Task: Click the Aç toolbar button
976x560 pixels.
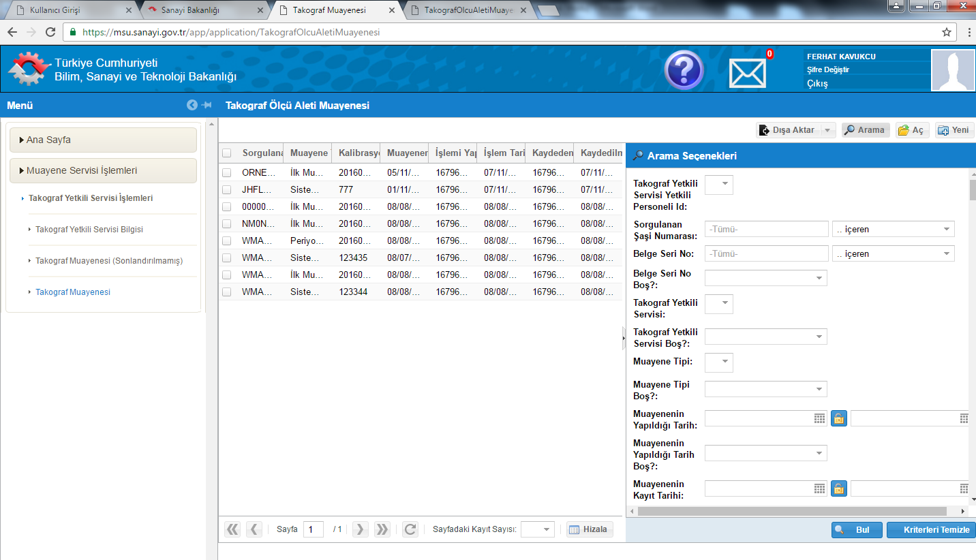Action: 912,130
